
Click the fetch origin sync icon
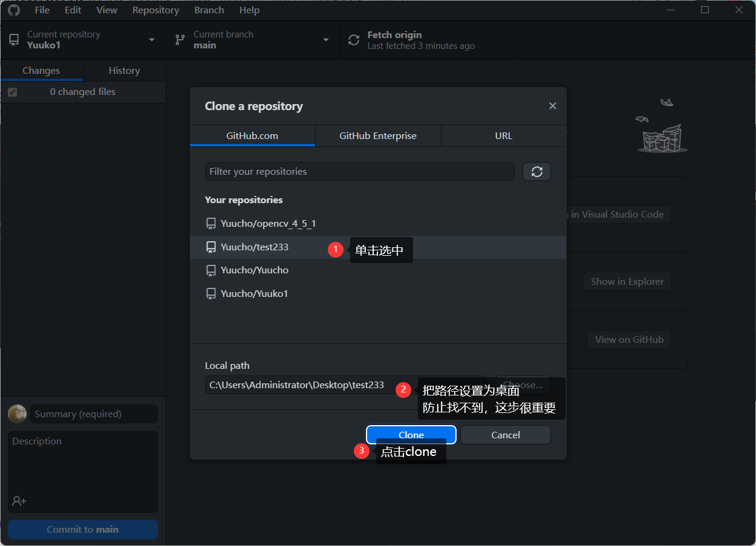click(x=354, y=40)
